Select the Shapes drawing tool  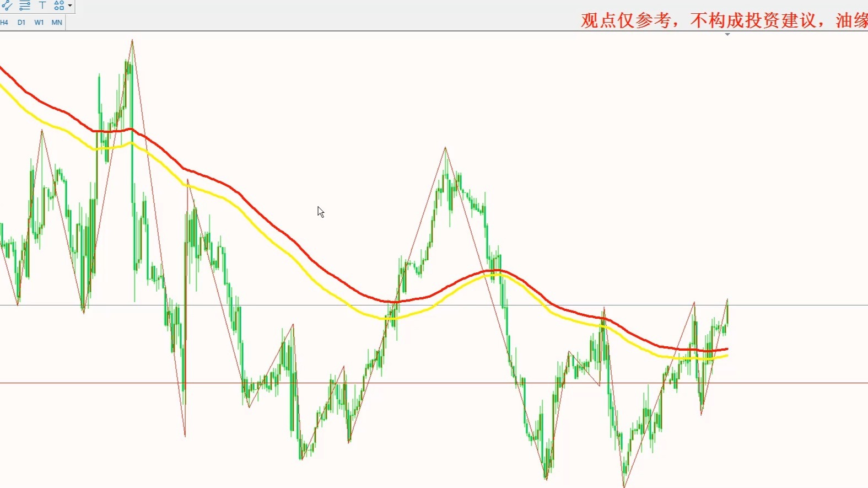pyautogui.click(x=58, y=6)
